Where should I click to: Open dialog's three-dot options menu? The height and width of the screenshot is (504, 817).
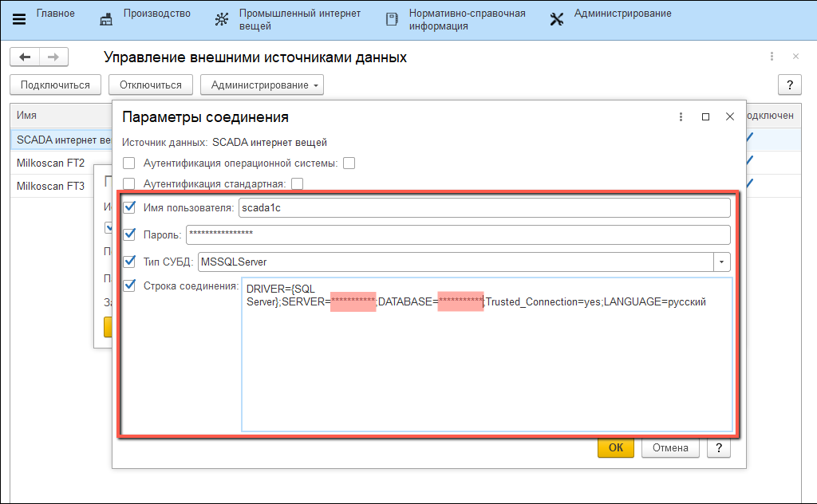681,116
